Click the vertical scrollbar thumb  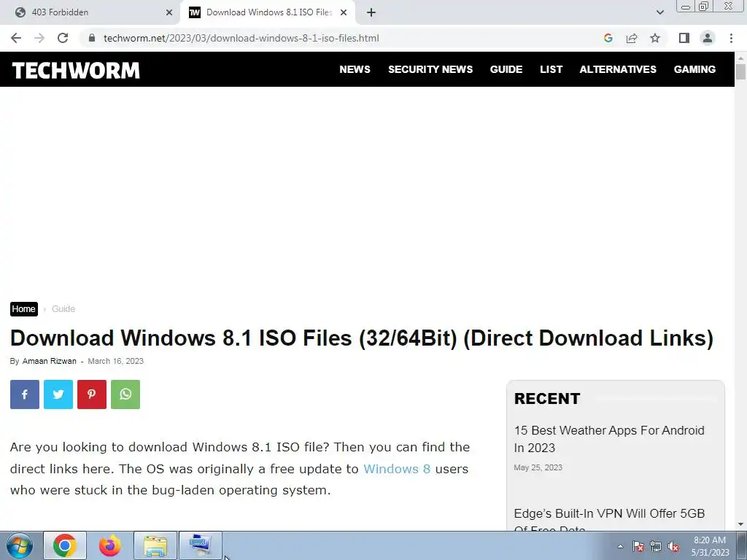740,72
